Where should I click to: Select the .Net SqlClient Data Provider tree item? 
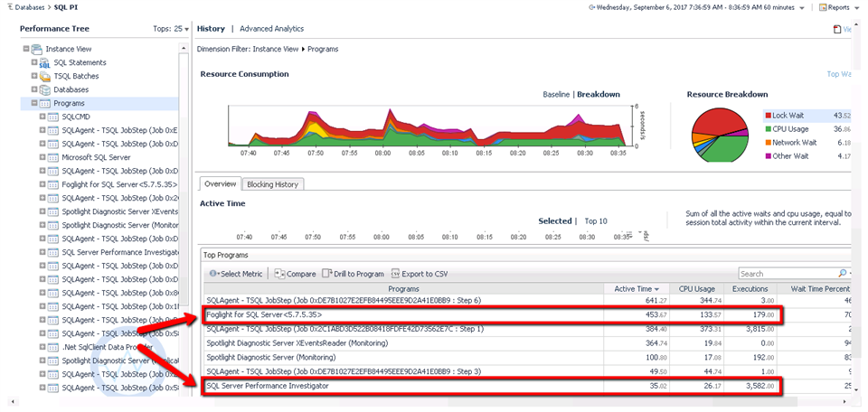[x=108, y=347]
